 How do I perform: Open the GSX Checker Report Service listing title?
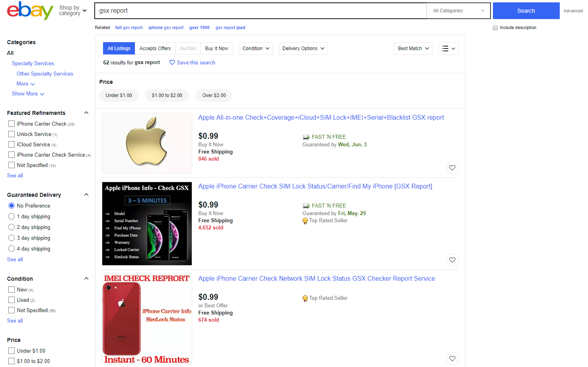click(317, 279)
